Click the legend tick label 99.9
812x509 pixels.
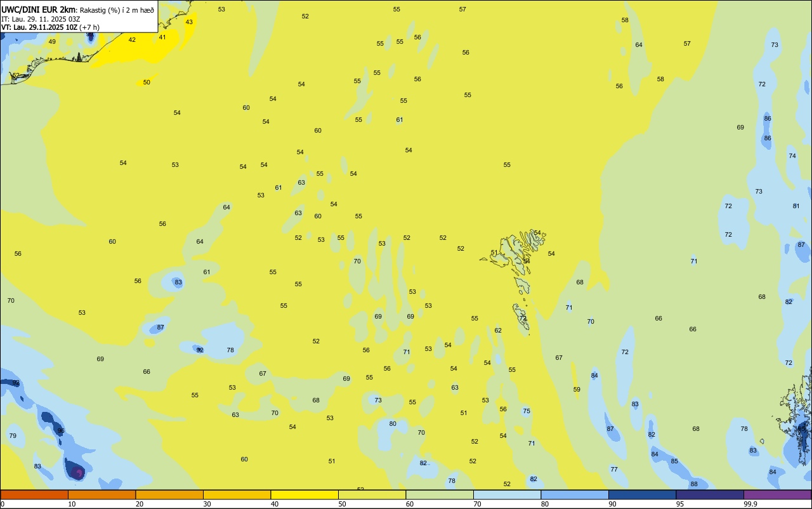pos(750,504)
